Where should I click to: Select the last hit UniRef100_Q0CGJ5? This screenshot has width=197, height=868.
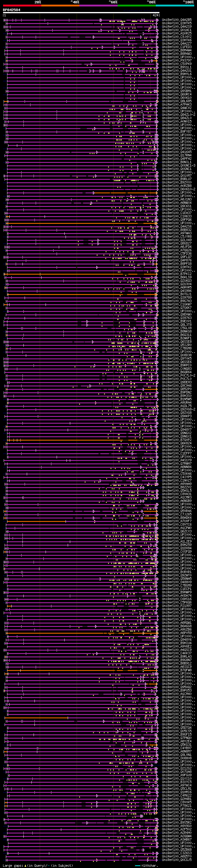tap(177, 860)
